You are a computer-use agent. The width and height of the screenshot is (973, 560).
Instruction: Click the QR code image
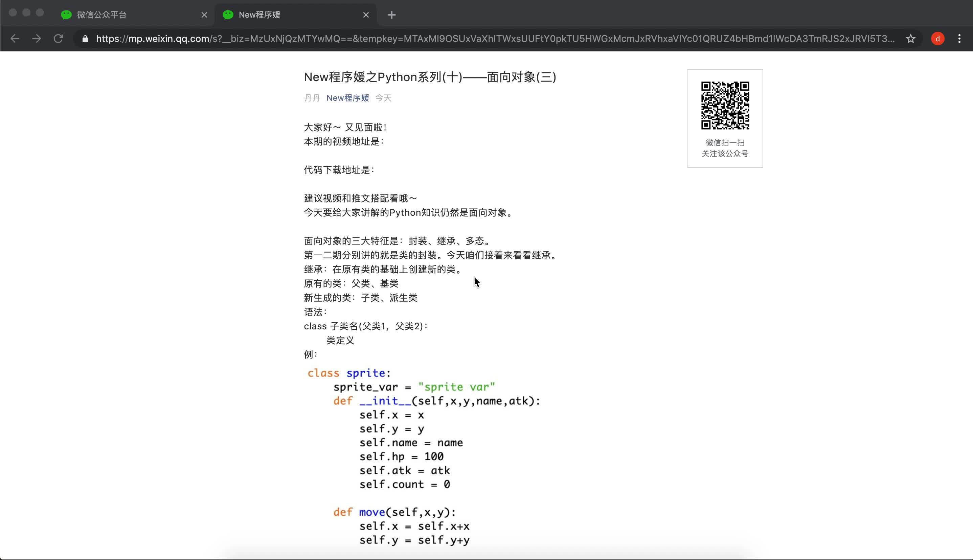click(x=725, y=103)
